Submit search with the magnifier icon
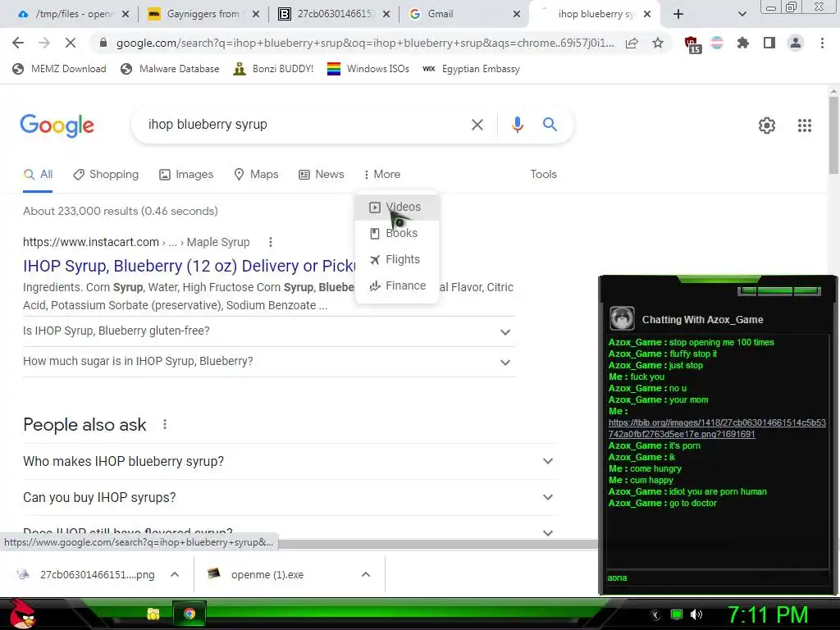 coord(550,125)
